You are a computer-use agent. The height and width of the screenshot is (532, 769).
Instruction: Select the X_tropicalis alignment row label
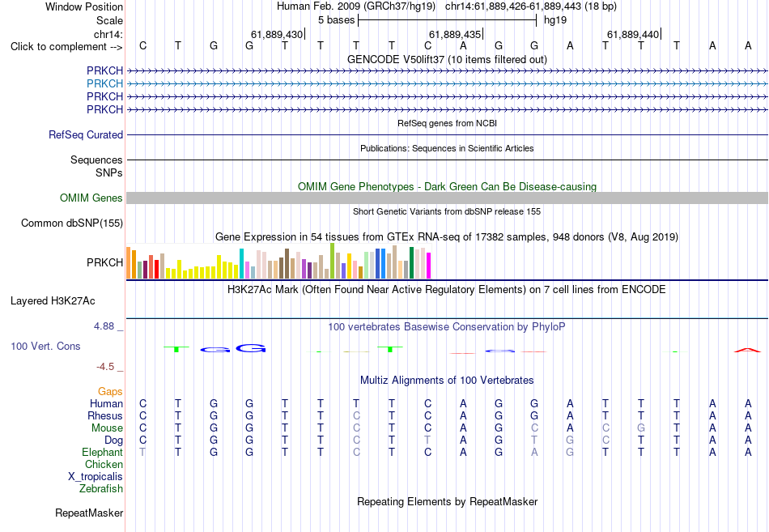tap(96, 477)
